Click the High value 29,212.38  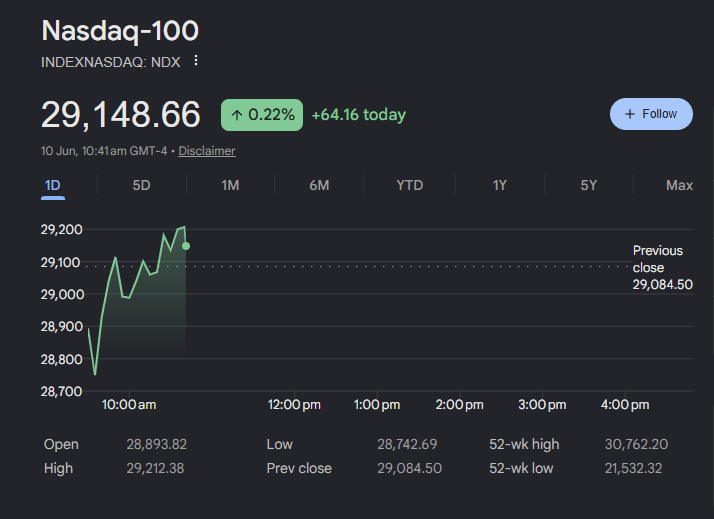point(155,468)
